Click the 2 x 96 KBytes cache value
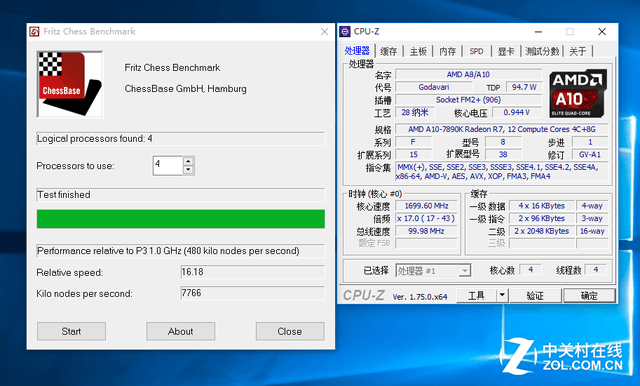The width and height of the screenshot is (640, 386). point(542,219)
